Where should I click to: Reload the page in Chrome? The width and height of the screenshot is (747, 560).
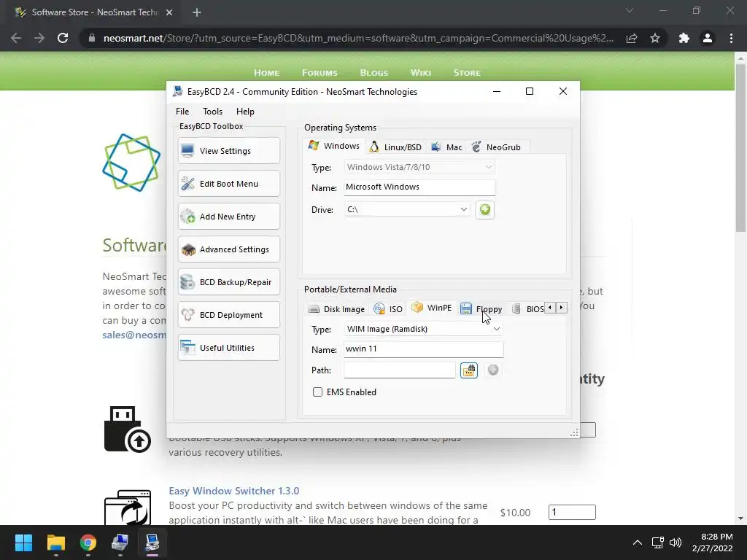tap(63, 38)
